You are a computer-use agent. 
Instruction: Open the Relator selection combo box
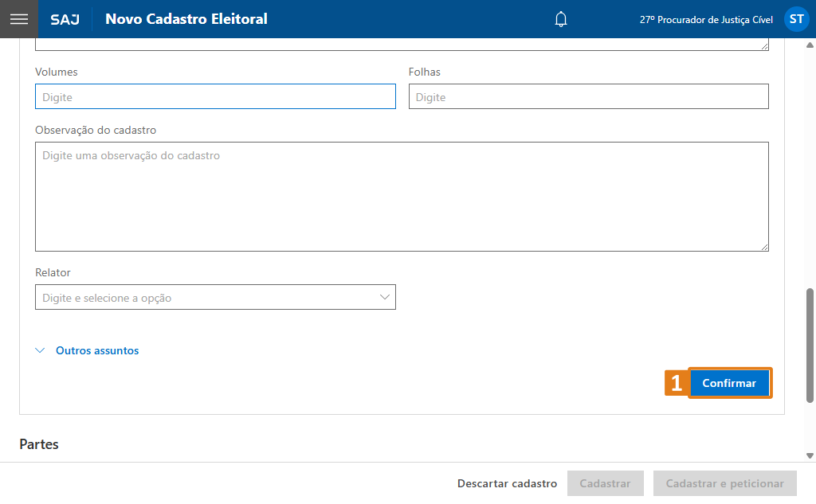click(x=207, y=298)
